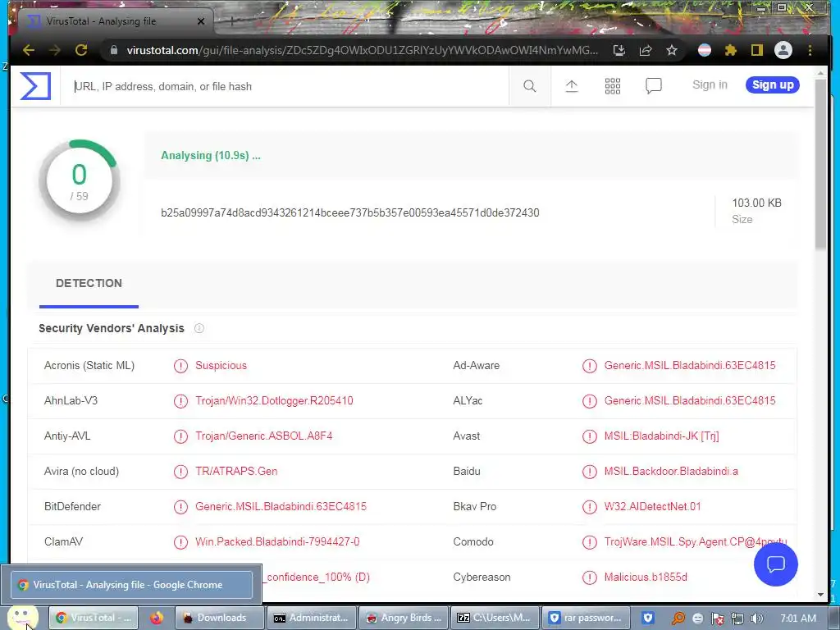
Task: Click the ALYac vendor name
Action: [468, 400]
